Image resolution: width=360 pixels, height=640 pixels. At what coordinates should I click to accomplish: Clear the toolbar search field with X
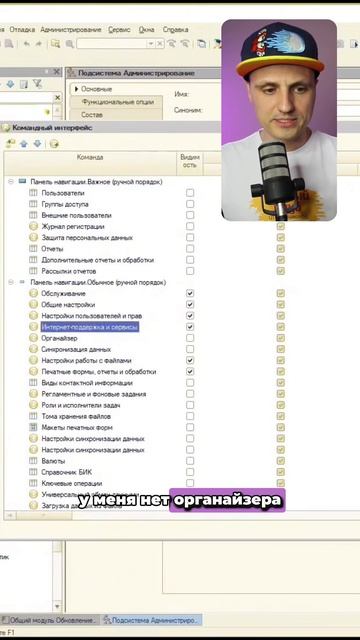click(x=160, y=44)
